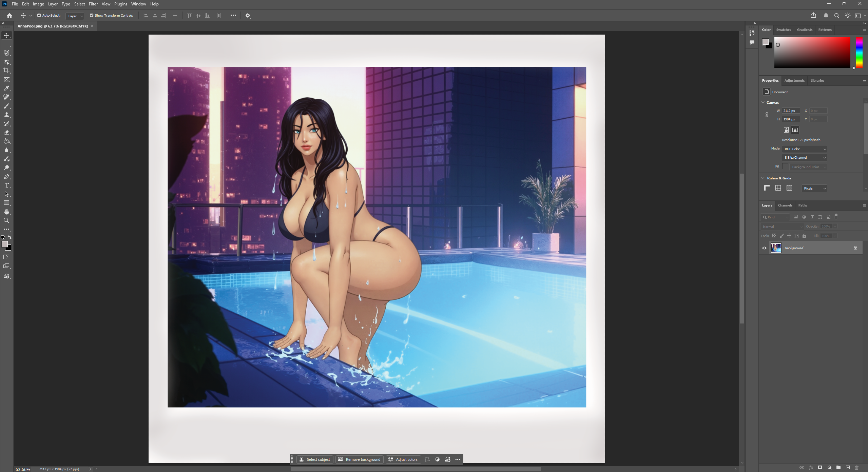Hide the Background layer with eye icon

click(x=764, y=248)
